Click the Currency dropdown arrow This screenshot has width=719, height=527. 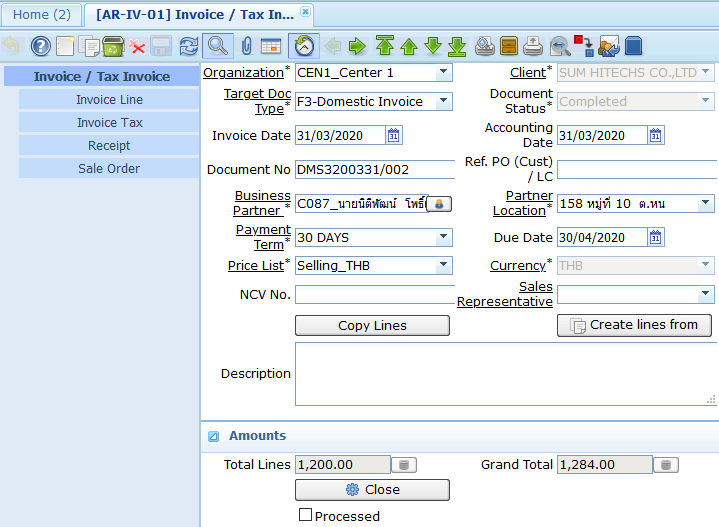tap(705, 265)
